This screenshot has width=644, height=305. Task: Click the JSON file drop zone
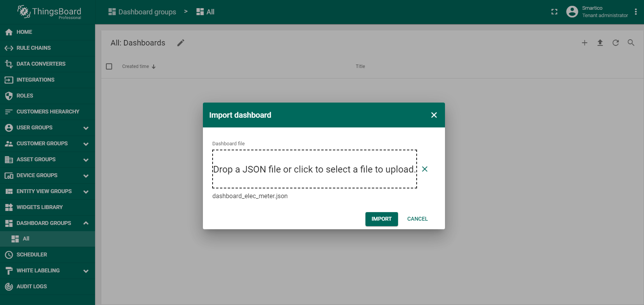pos(314,169)
